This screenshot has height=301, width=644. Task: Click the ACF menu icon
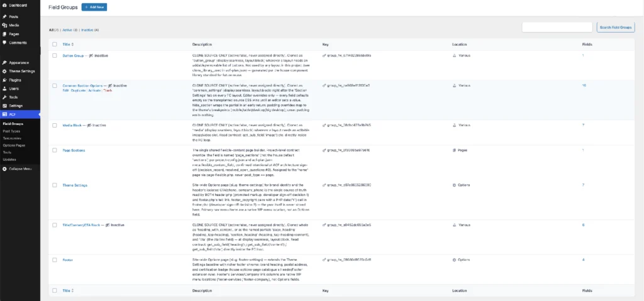(x=4, y=114)
